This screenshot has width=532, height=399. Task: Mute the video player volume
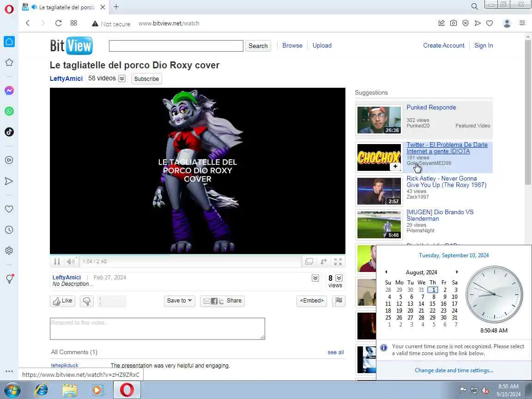pyautogui.click(x=70, y=261)
